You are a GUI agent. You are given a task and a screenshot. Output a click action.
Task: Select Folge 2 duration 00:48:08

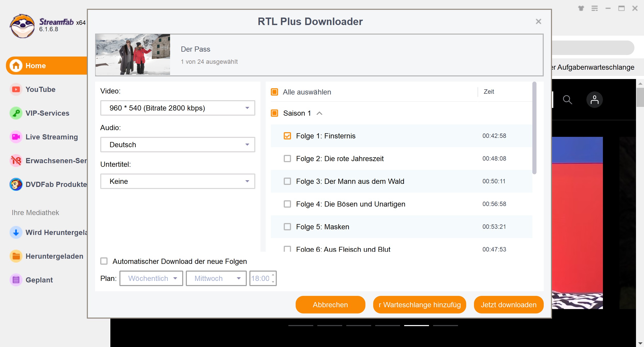pos(494,159)
